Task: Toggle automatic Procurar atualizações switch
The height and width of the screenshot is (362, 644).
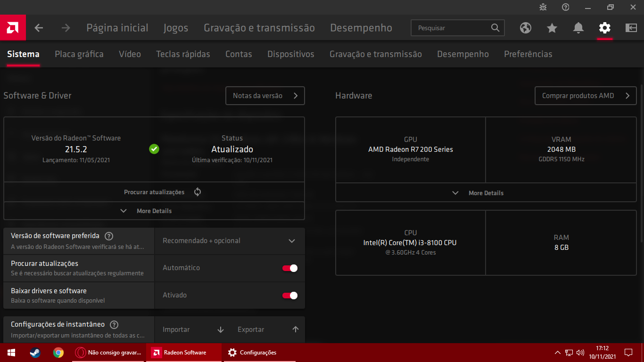Action: click(290, 268)
